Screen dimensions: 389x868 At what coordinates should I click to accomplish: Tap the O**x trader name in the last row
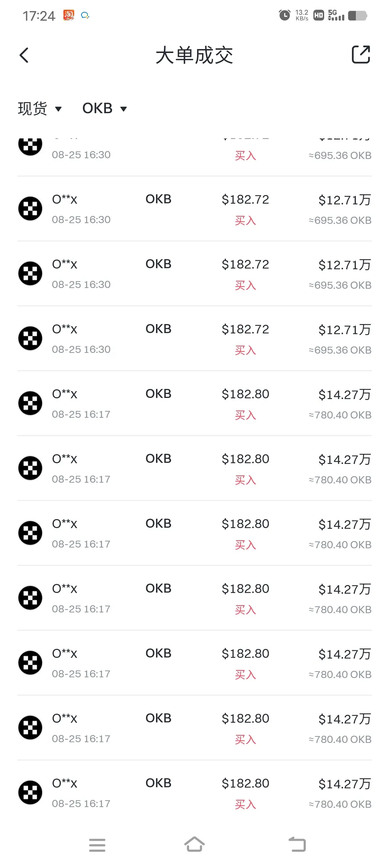click(64, 783)
